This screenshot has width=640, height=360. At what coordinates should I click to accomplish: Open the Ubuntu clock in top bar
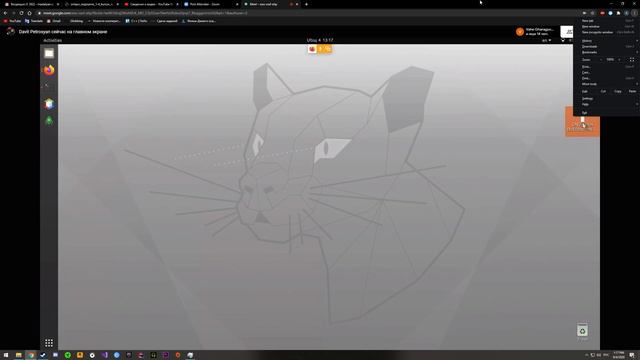pyautogui.click(x=320, y=40)
